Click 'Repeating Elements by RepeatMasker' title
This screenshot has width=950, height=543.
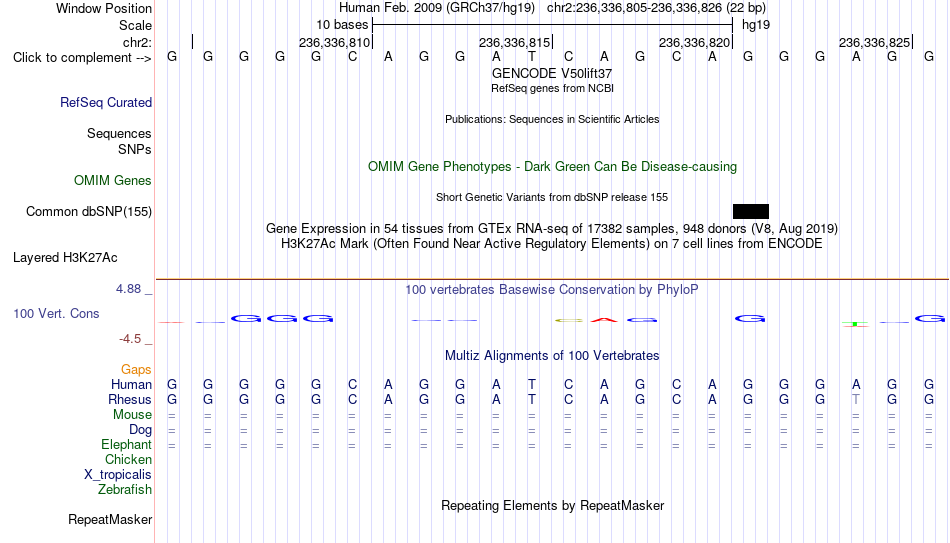(553, 505)
